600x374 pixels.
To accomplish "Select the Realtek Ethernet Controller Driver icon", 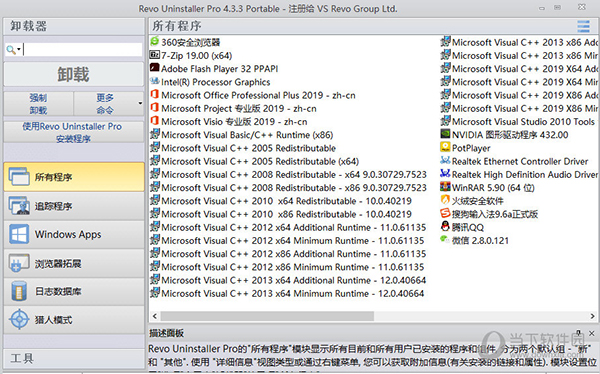I will (x=445, y=160).
